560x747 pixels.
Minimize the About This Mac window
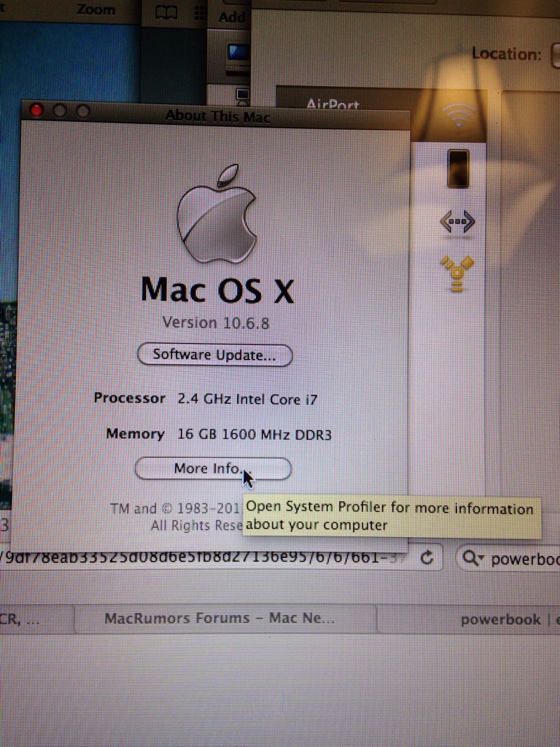tap(60, 111)
